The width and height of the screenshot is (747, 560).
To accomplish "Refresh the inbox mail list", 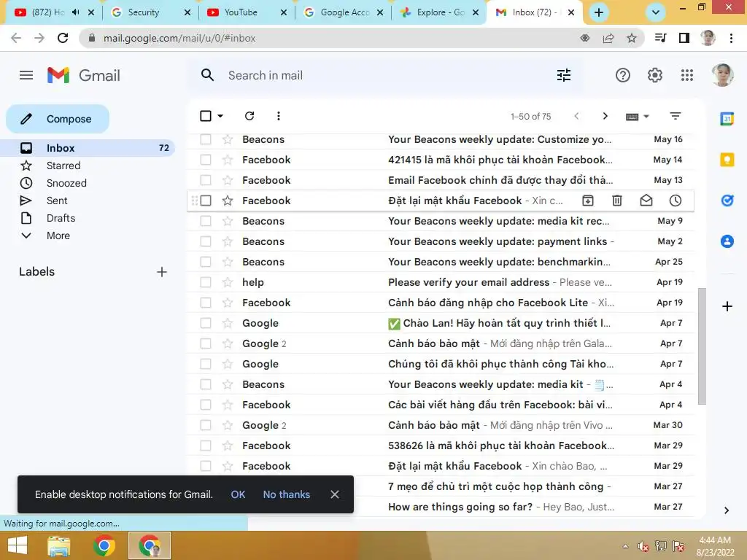I will 249,116.
